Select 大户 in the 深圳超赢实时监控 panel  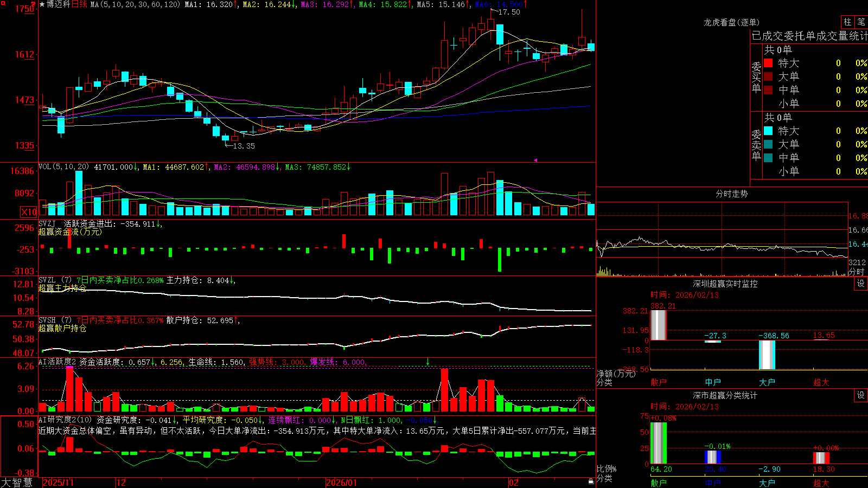coord(767,382)
